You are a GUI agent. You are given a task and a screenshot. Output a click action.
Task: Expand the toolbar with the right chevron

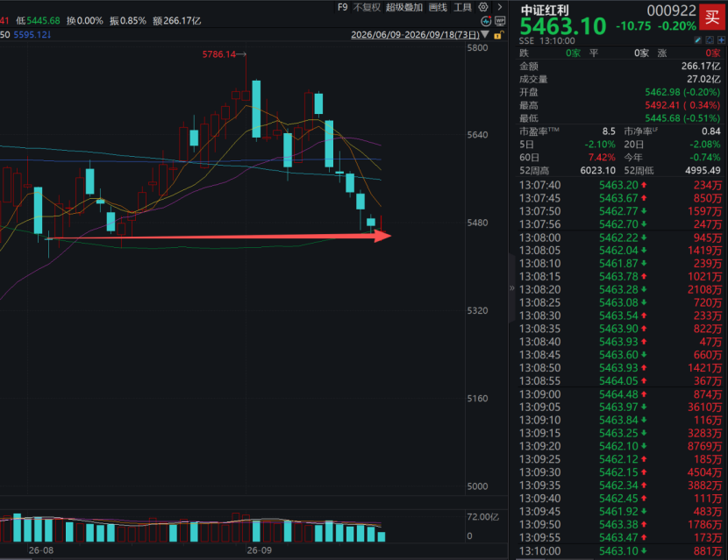[x=500, y=7]
